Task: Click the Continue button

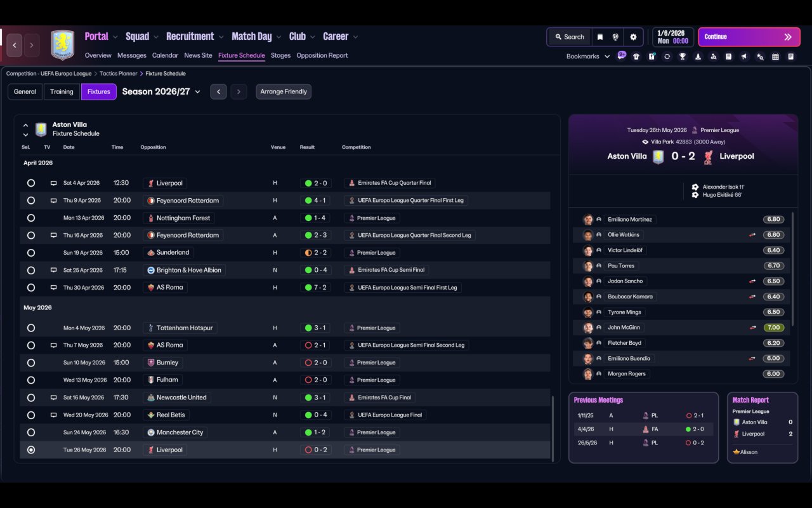Action: coord(749,37)
